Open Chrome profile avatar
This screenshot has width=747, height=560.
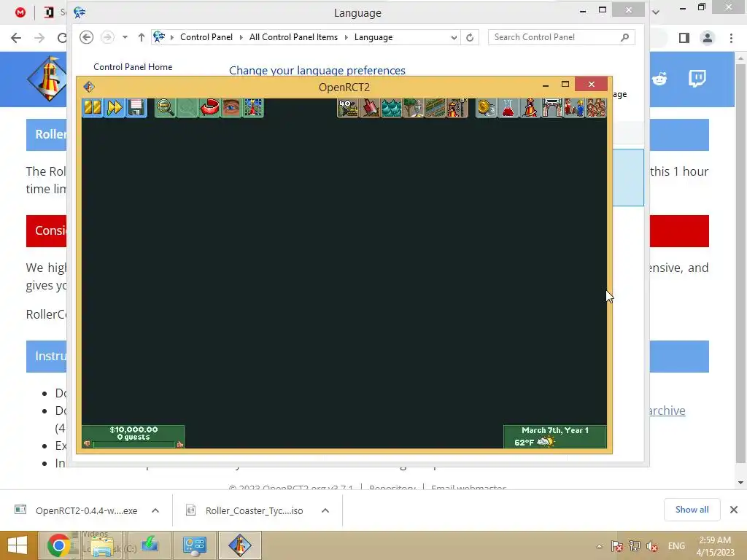pyautogui.click(x=708, y=38)
